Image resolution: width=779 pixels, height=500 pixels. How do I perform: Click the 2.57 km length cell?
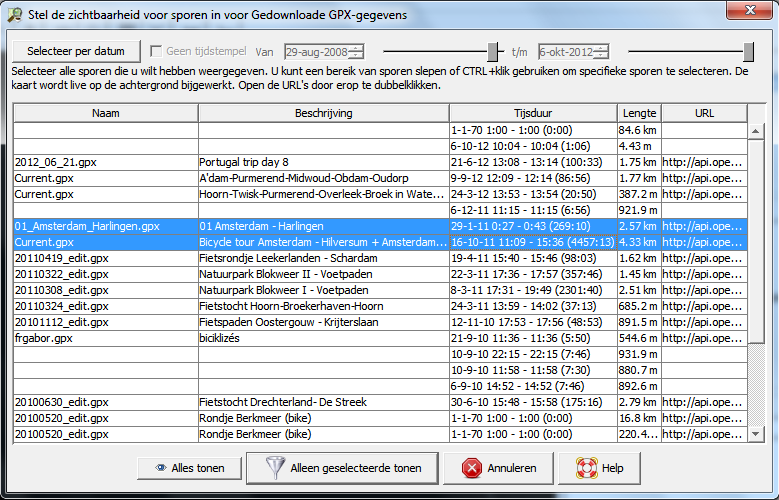639,226
